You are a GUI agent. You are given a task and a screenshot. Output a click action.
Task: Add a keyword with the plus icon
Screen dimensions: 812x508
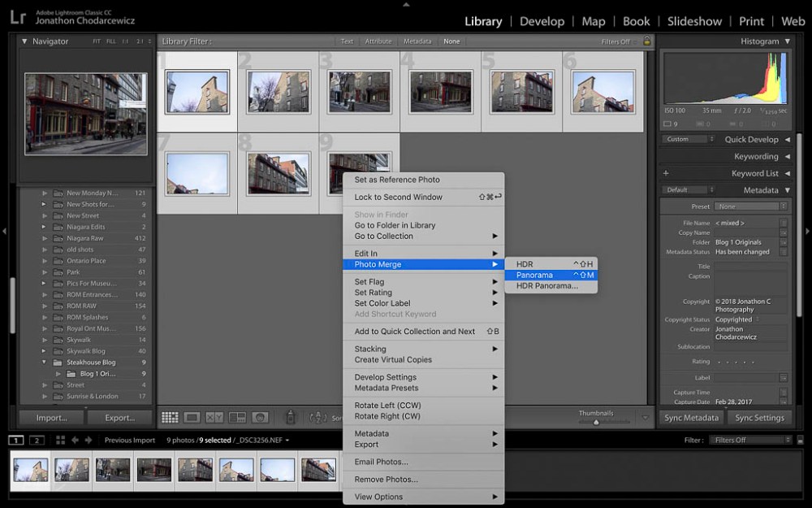[x=666, y=173]
